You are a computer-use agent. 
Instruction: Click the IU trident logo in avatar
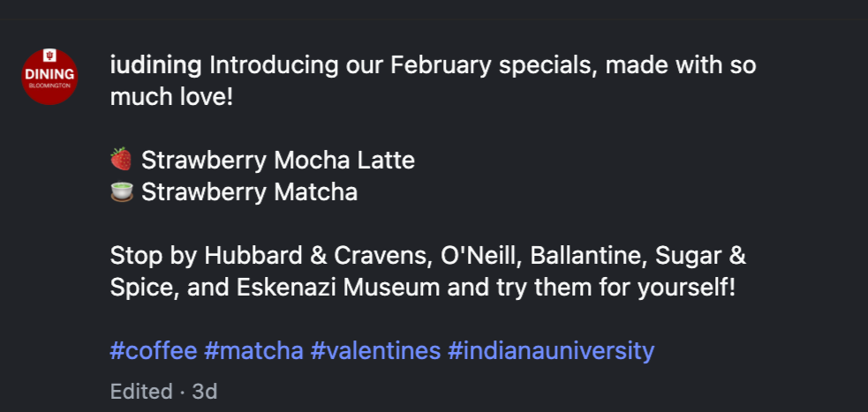click(x=49, y=56)
